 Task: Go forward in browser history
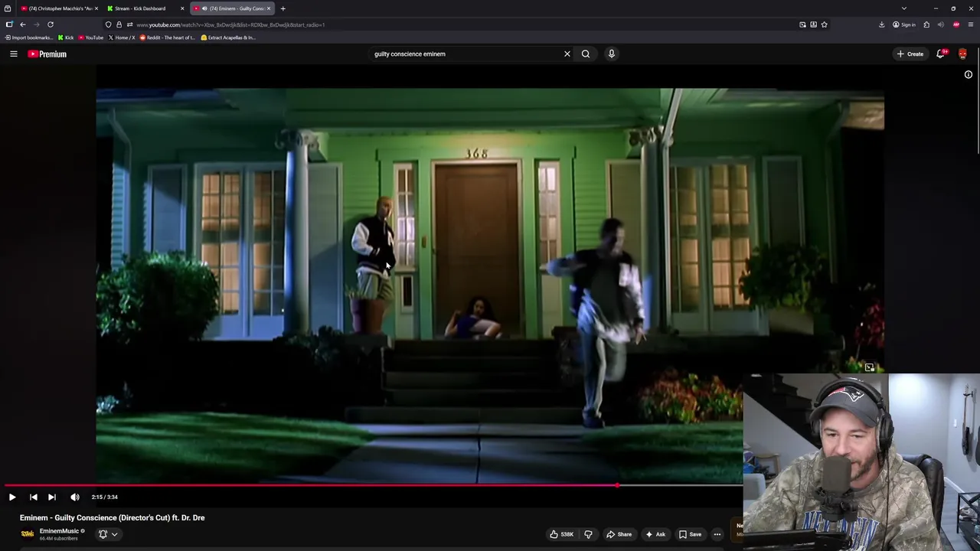click(36, 24)
